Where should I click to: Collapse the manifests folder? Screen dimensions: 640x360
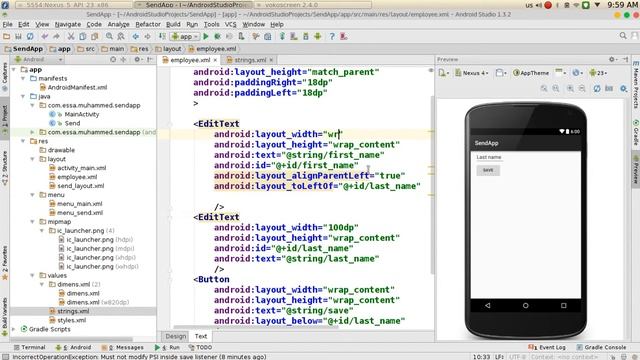tap(23, 78)
